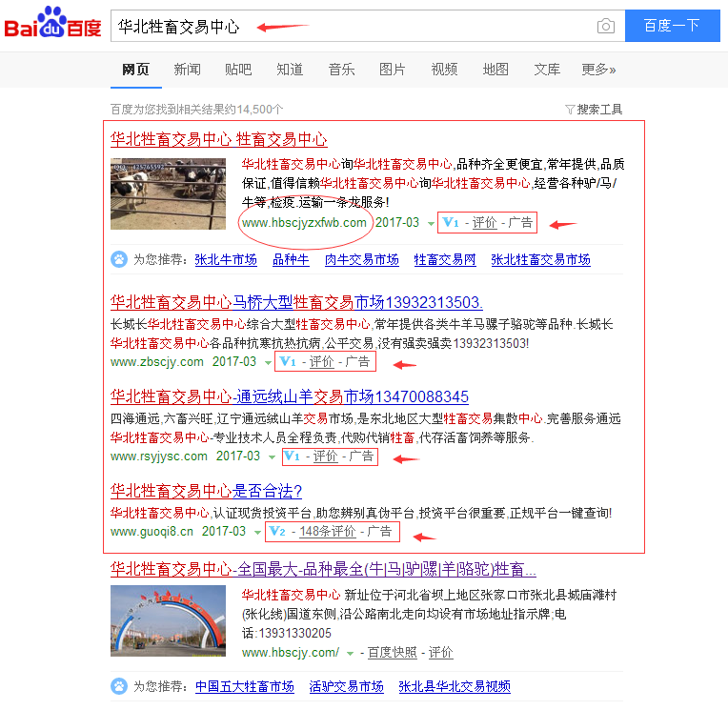Click V1 badge next to www.zbscjy.com
This screenshot has width=728, height=710.
pos(288,361)
